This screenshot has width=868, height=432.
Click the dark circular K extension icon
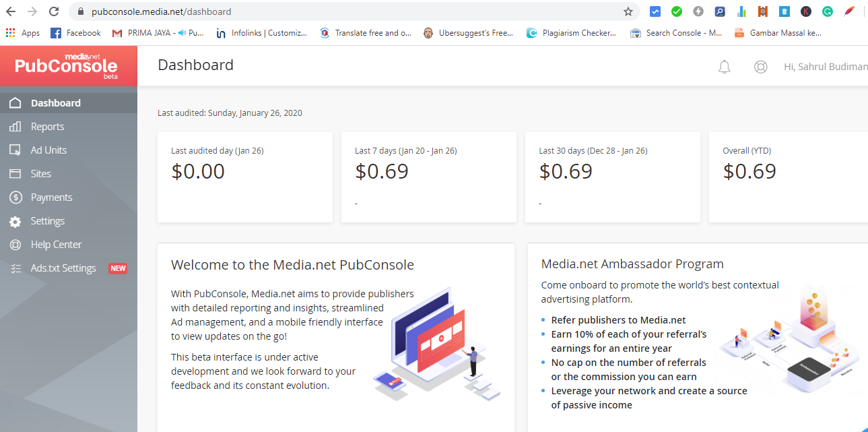pyautogui.click(x=806, y=11)
